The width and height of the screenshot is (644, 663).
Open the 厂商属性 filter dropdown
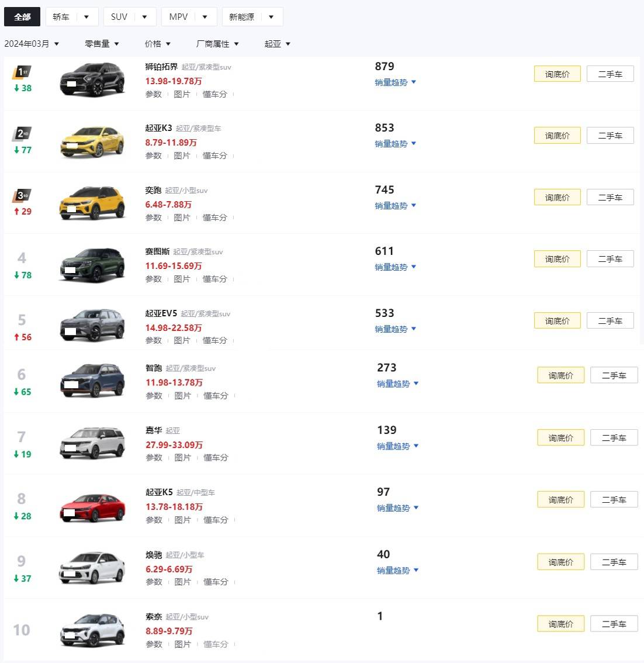click(x=217, y=43)
